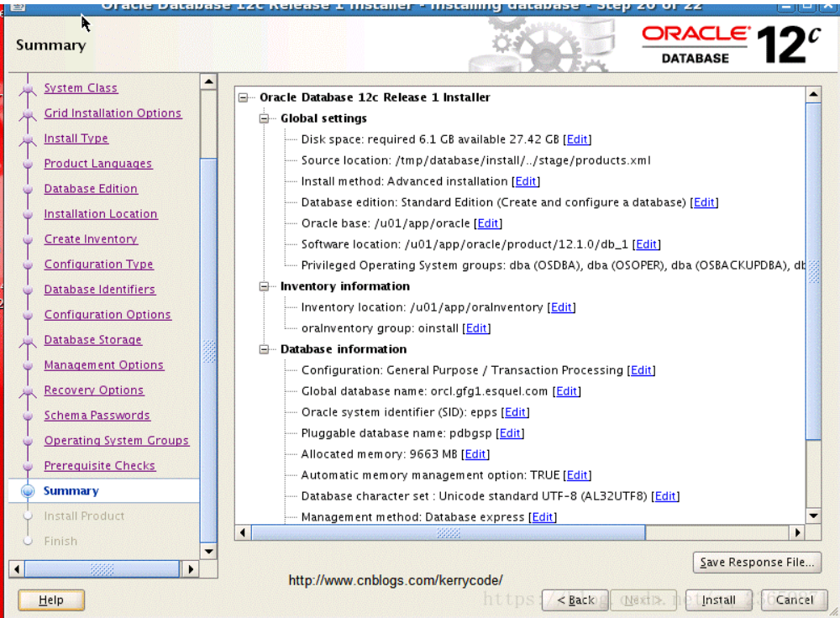The image size is (840, 618).
Task: Edit the Install method setting
Action: [x=526, y=181]
